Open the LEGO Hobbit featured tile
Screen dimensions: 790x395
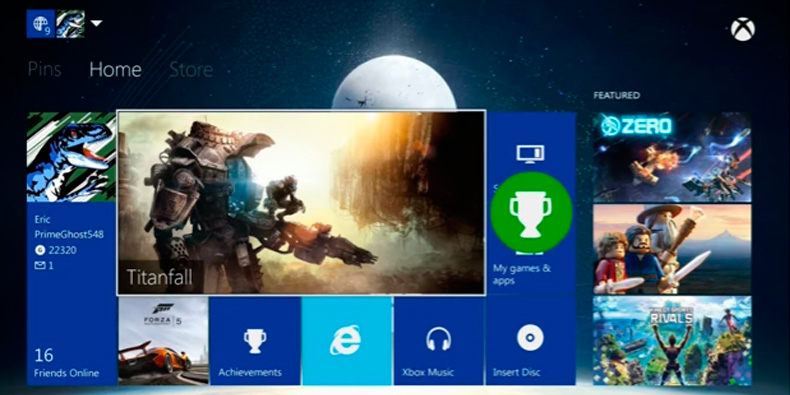click(x=672, y=249)
